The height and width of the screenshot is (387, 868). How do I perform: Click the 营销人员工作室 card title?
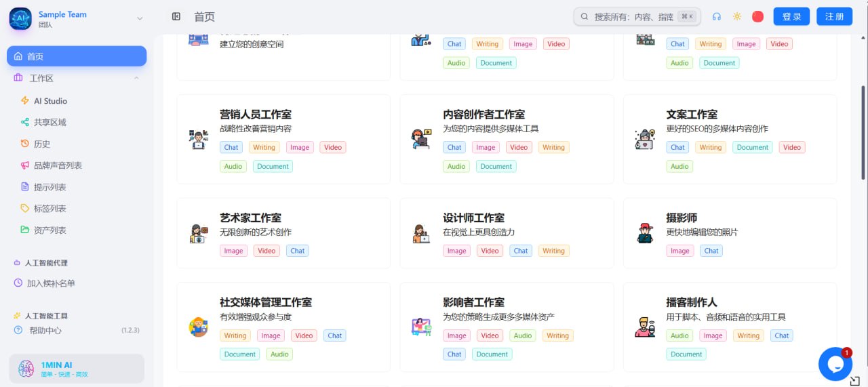[x=256, y=115]
